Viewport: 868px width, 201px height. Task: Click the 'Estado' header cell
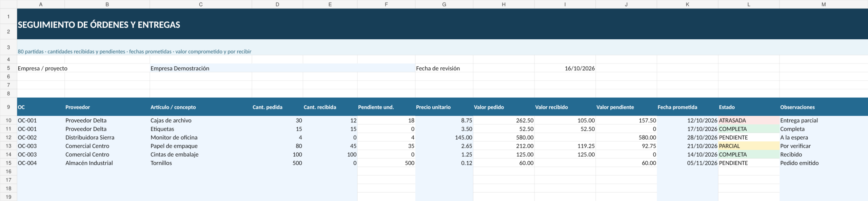(x=749, y=107)
